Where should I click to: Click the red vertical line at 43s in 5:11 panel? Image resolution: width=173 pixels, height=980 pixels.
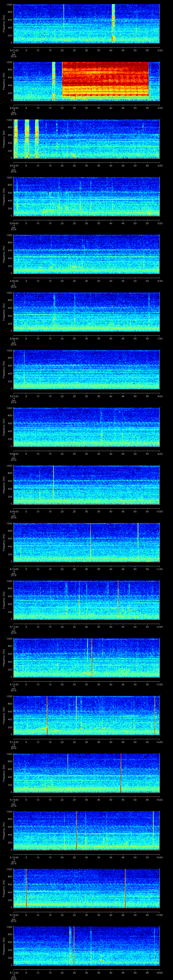click(118, 600)
